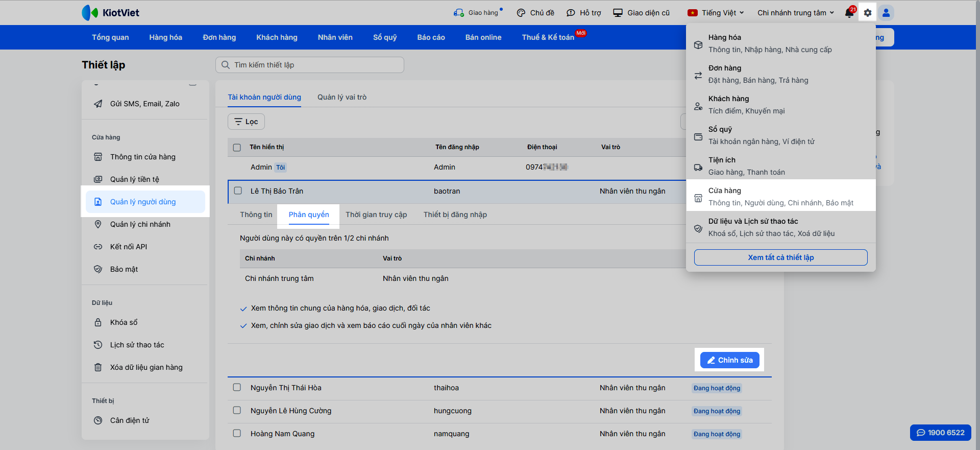Click the Admin user row name
Viewport: 980px width, 450px height.
point(261,167)
